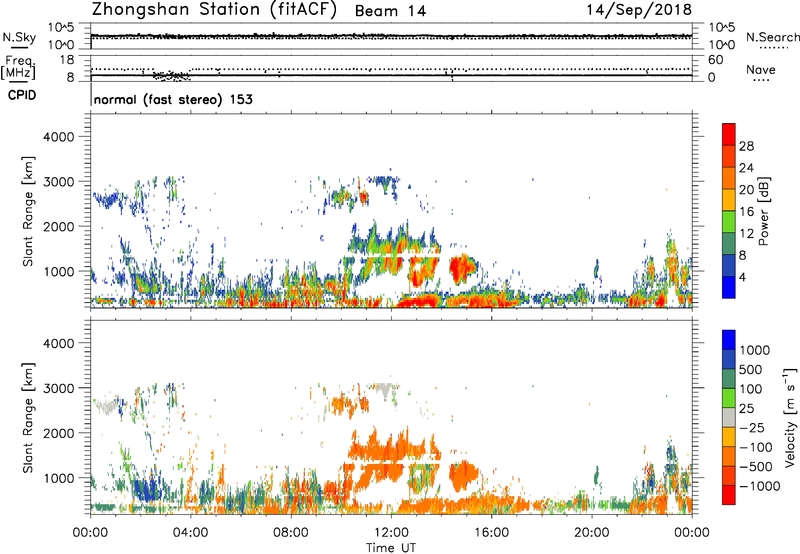Click the 4 tick on power colorbar
The height and width of the screenshot is (554, 800).
click(x=743, y=277)
